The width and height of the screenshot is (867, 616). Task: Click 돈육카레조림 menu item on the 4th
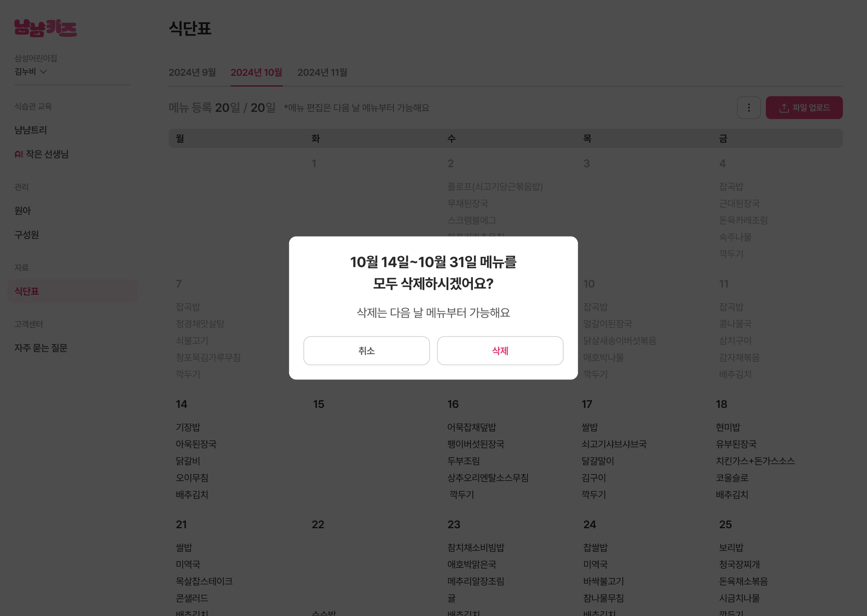point(743,220)
